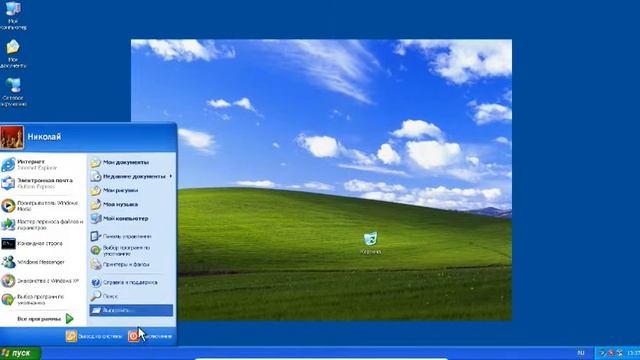Click the leftmost system tray icon
The image size is (640, 360).
602,353
